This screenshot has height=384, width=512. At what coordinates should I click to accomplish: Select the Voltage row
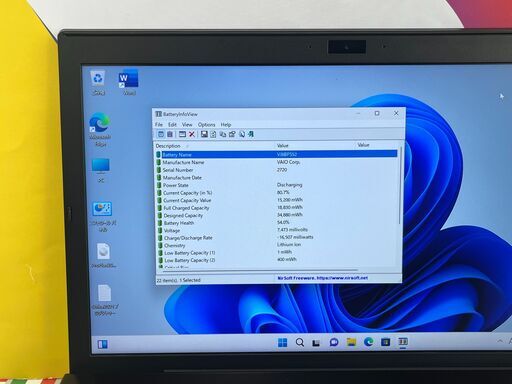[277, 230]
